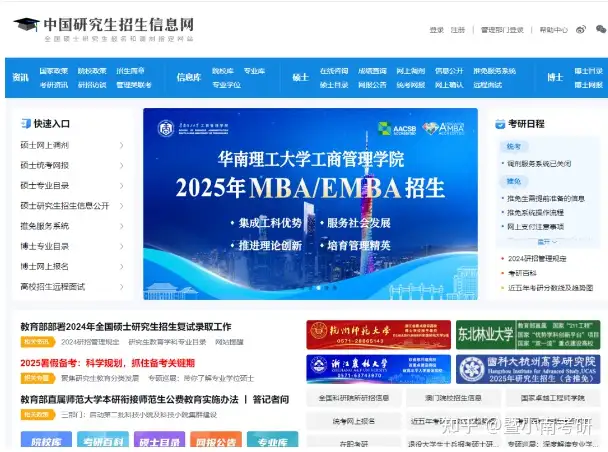
Task: Click the 杭州师范大学 red banner
Action: pyautogui.click(x=378, y=335)
